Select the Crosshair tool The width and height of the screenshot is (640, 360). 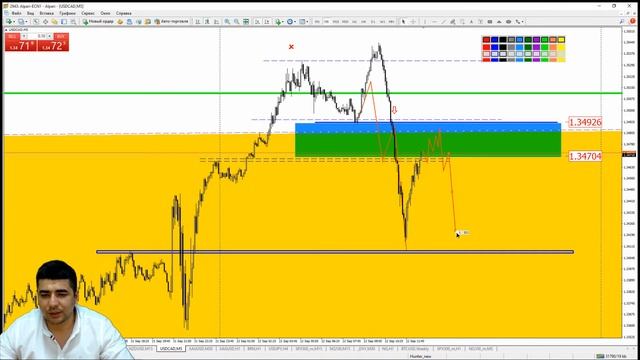point(413,21)
